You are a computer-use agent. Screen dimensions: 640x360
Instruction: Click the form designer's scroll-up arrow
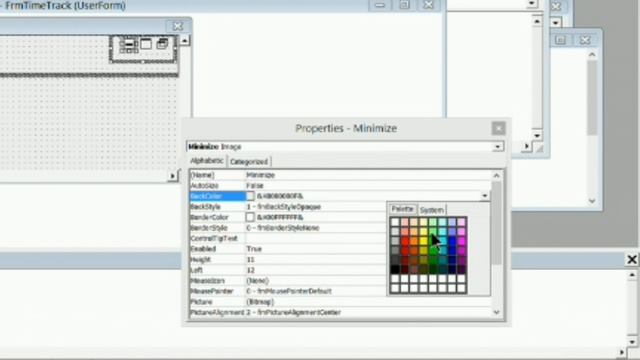[184, 40]
